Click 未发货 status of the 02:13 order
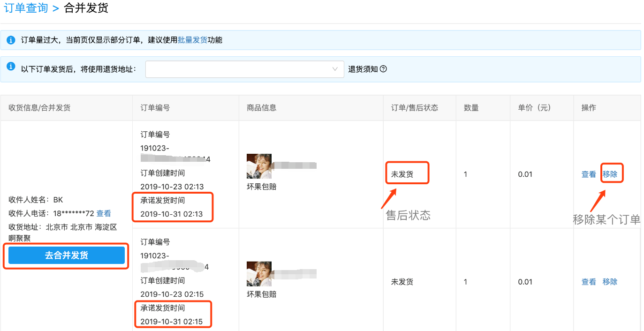The height and width of the screenshot is (331, 644). (402, 174)
